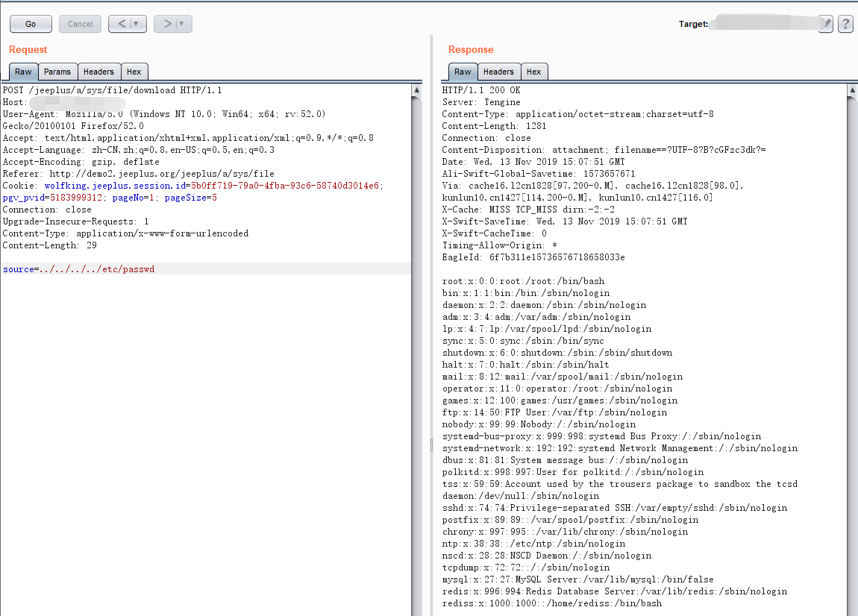The width and height of the screenshot is (858, 616).
Task: Click the ftp:x:14:50 passwd entry
Action: [x=555, y=412]
